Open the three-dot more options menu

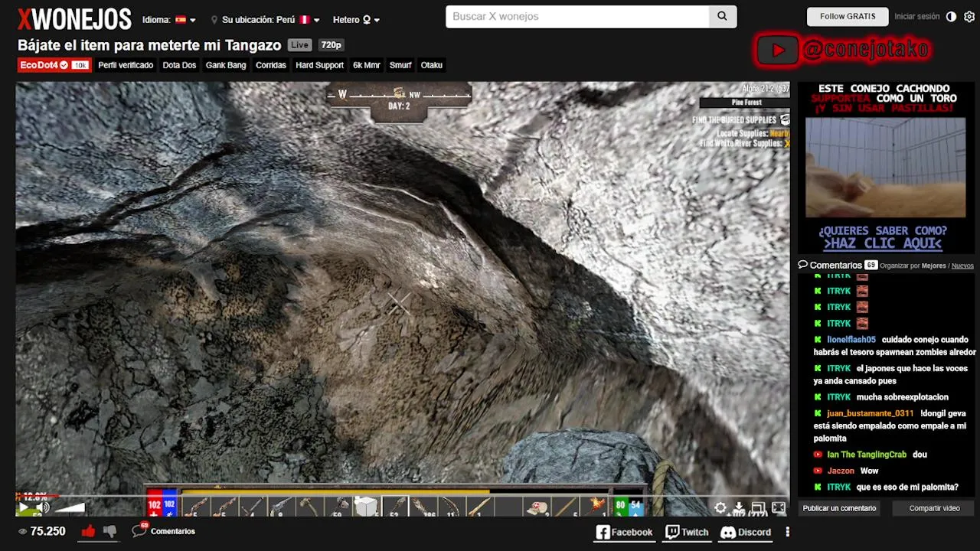pyautogui.click(x=787, y=532)
